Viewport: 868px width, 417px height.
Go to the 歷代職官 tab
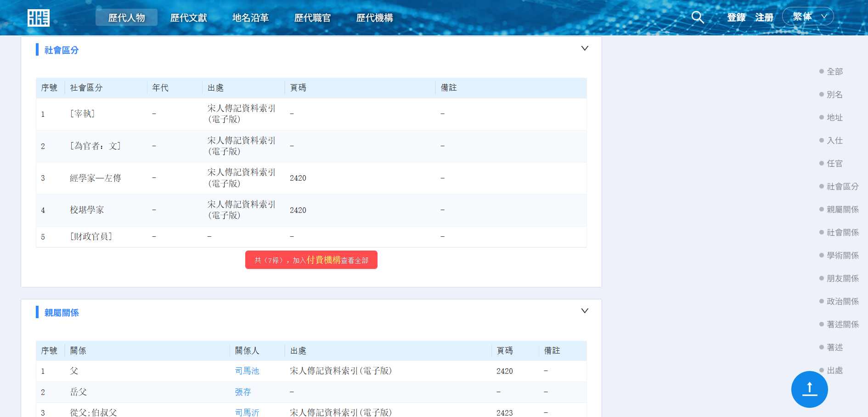click(x=312, y=17)
